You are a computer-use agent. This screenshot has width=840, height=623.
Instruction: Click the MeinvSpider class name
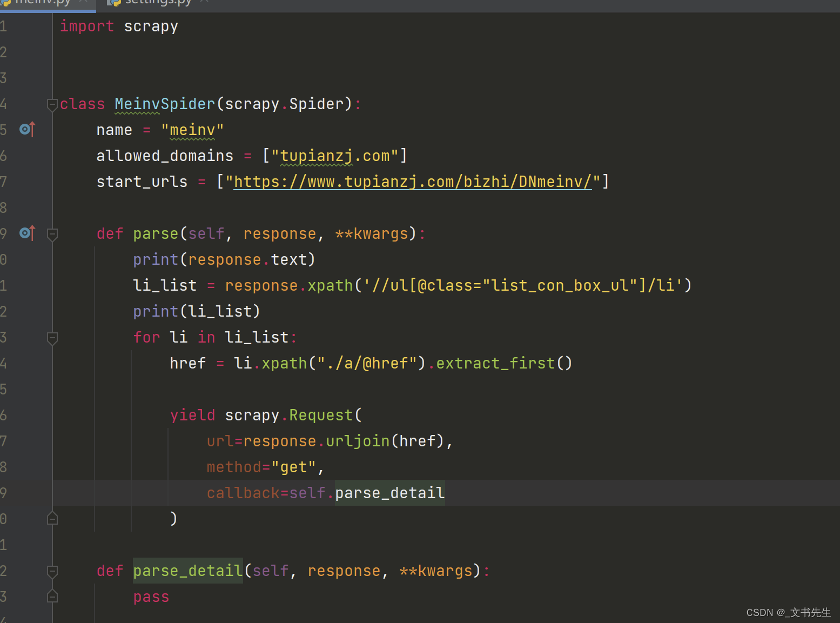coord(165,104)
